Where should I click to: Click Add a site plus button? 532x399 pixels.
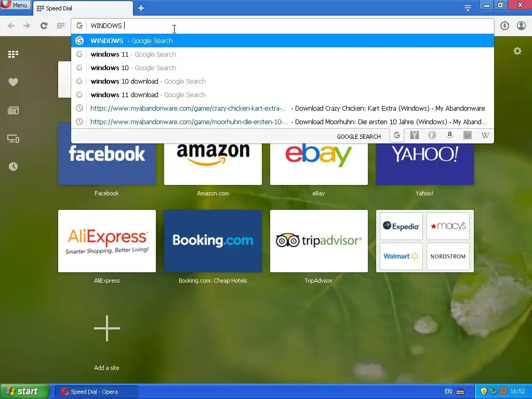click(x=107, y=328)
